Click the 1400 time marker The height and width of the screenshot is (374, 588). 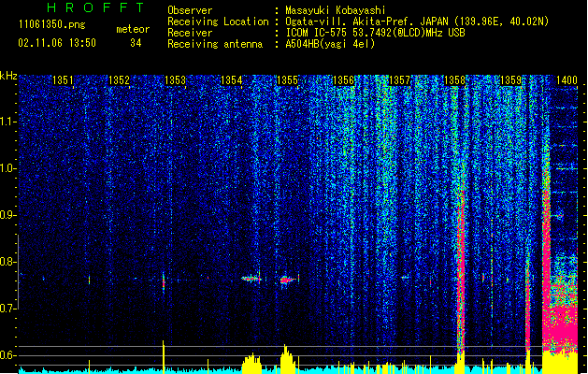(x=566, y=80)
